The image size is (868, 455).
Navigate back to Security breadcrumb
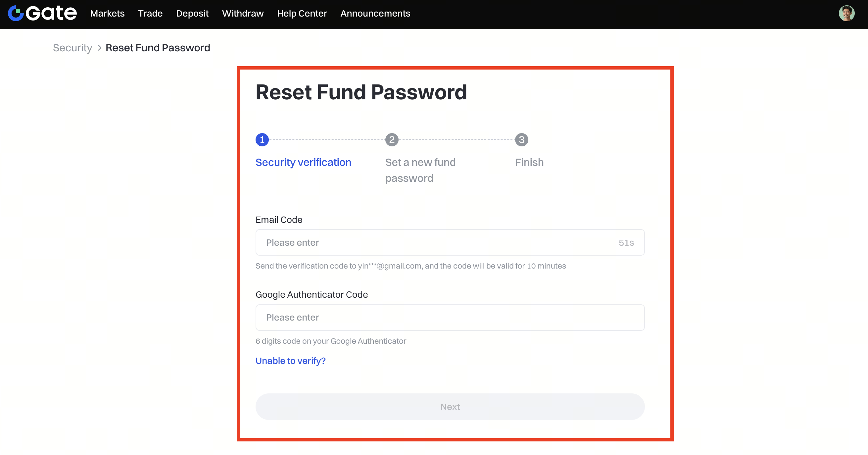(72, 48)
